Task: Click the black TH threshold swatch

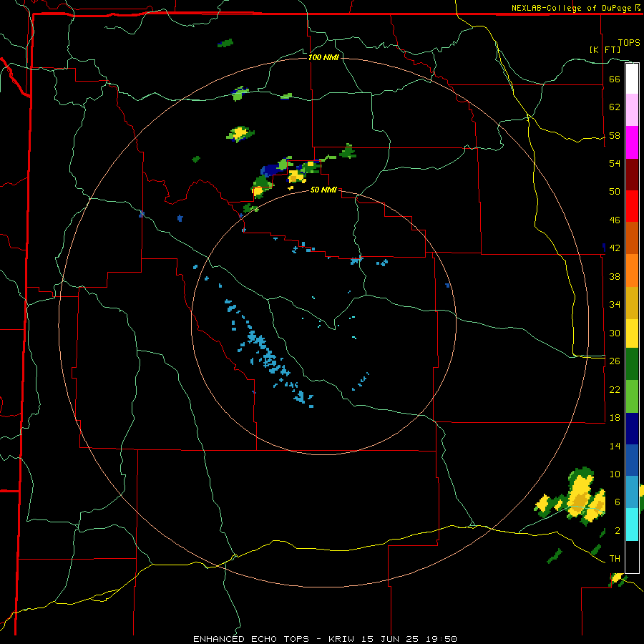Action: (x=632, y=557)
